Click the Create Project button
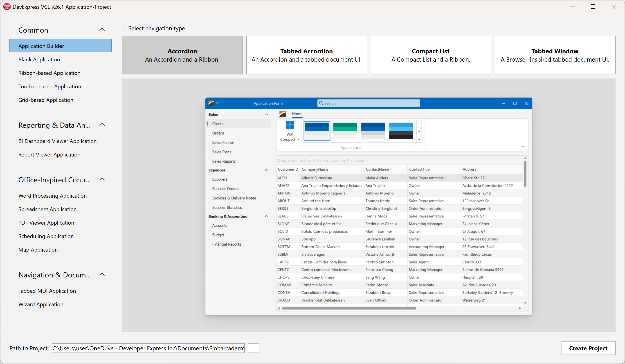Screen dimensions: 625x364 click(588, 348)
